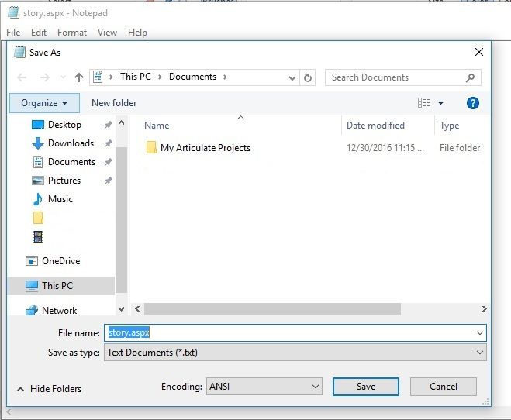
Task: Click the back navigation arrow
Action: tap(22, 77)
